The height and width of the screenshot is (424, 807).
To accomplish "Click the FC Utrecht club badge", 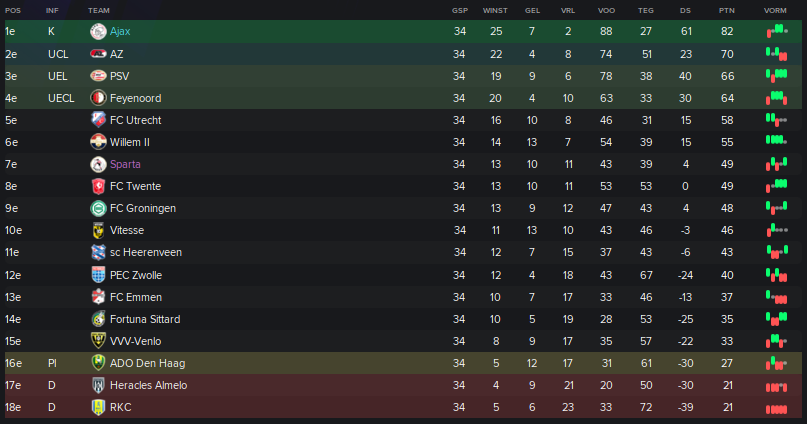I will click(98, 120).
